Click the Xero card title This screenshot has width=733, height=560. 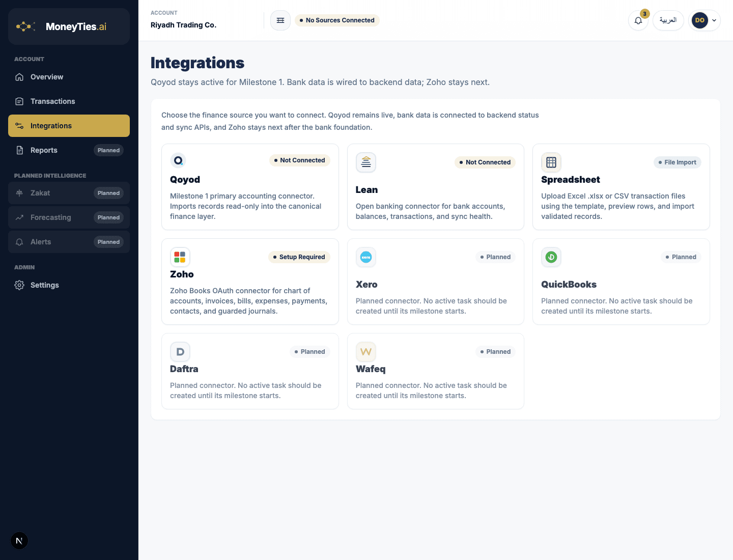[366, 285]
